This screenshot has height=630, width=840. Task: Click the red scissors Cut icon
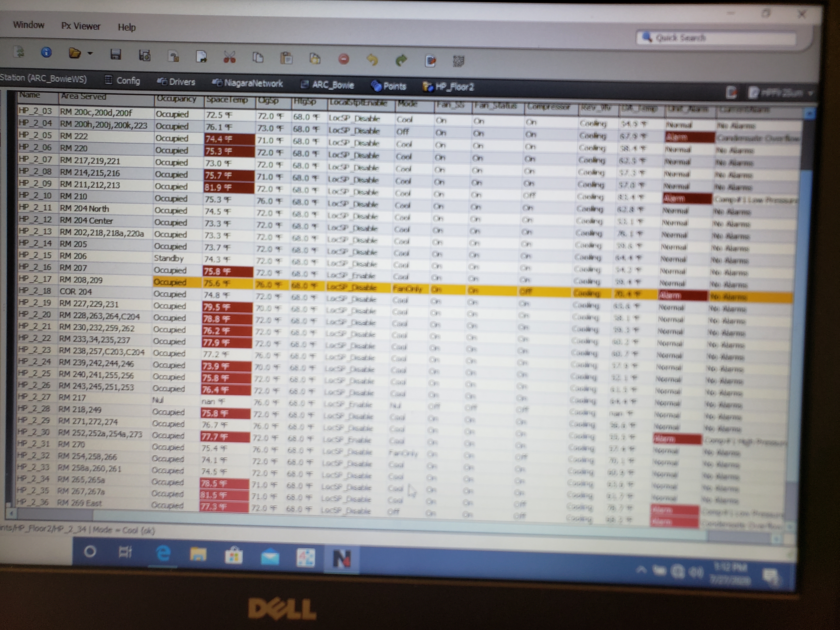229,57
